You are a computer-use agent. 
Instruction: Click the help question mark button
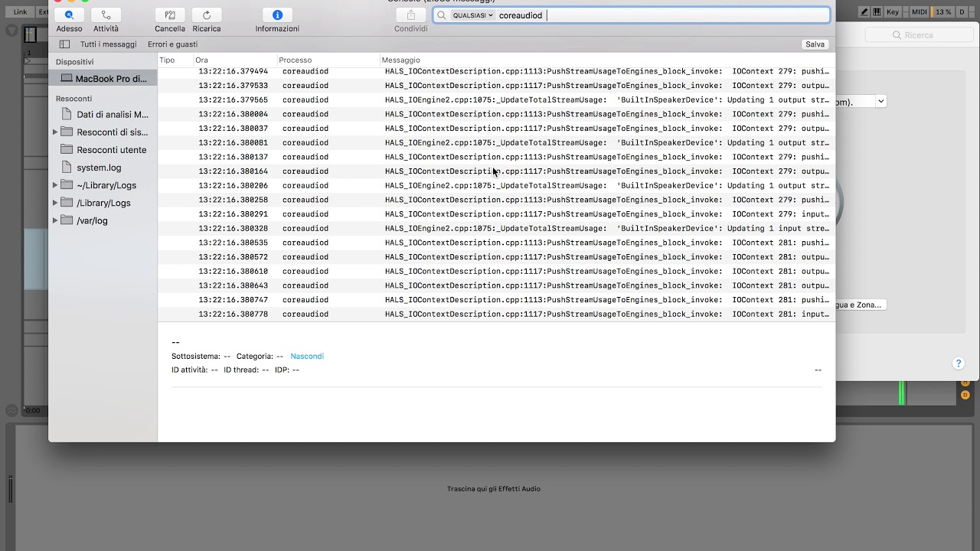click(x=958, y=364)
